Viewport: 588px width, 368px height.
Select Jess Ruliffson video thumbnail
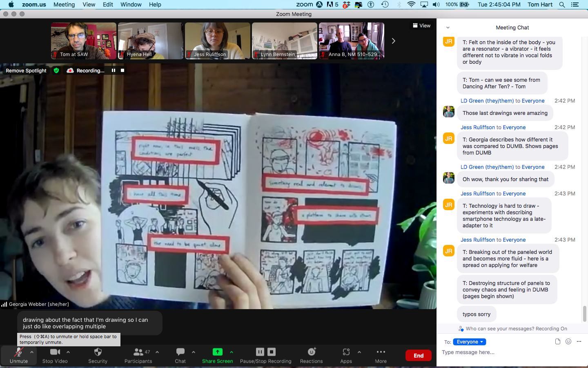coord(218,41)
